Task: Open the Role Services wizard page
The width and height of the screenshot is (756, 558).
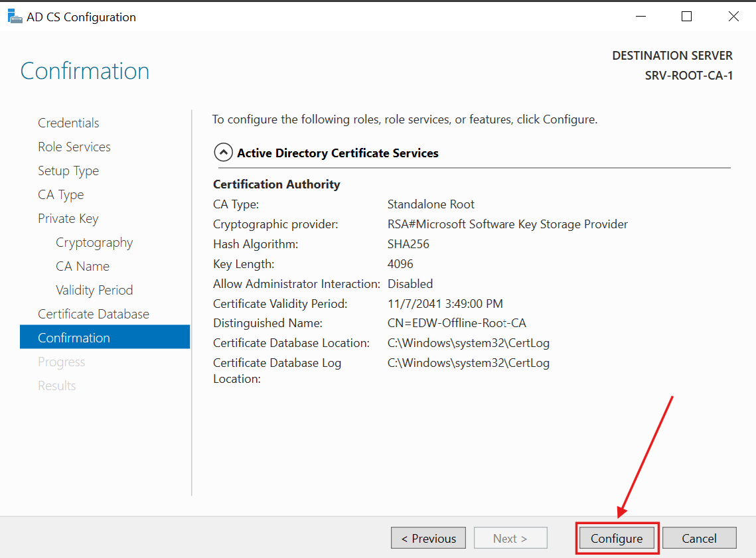Action: point(74,147)
